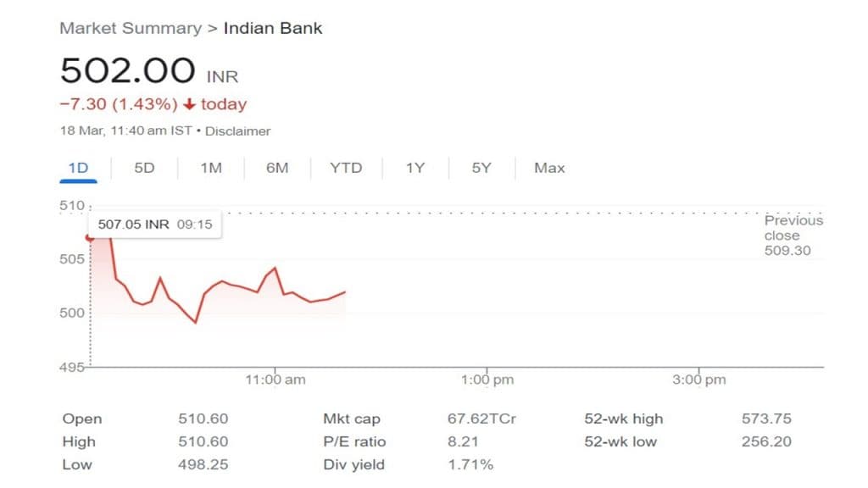Select the 1D time range tab

pos(78,168)
